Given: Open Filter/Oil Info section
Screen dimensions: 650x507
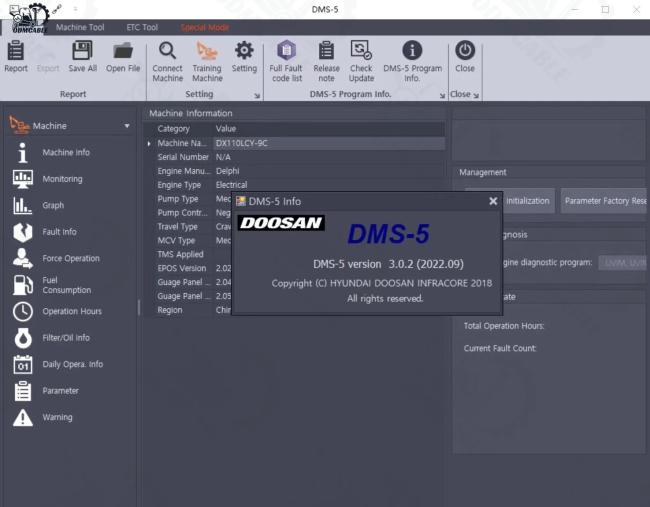Looking at the screenshot, I should click(x=65, y=338).
